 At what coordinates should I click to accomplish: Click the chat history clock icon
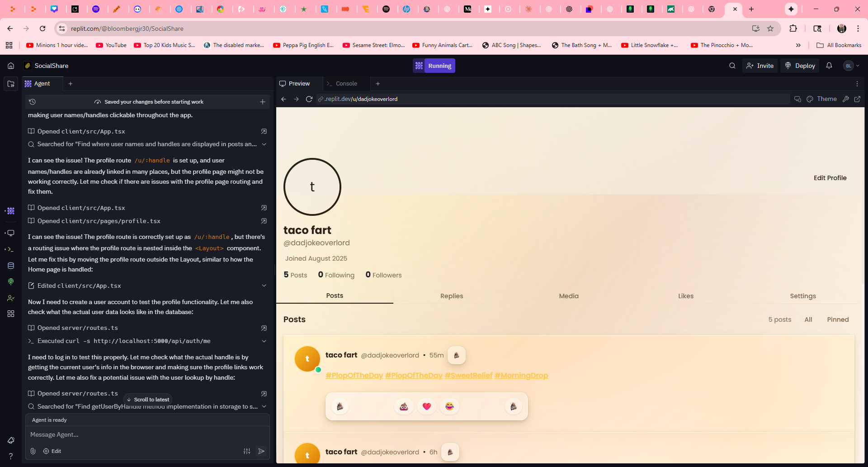coord(32,102)
